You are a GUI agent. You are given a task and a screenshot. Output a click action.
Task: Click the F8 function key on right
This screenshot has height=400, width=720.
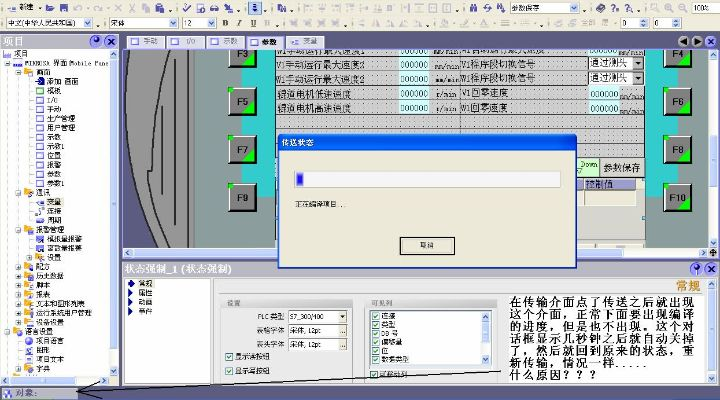point(676,150)
